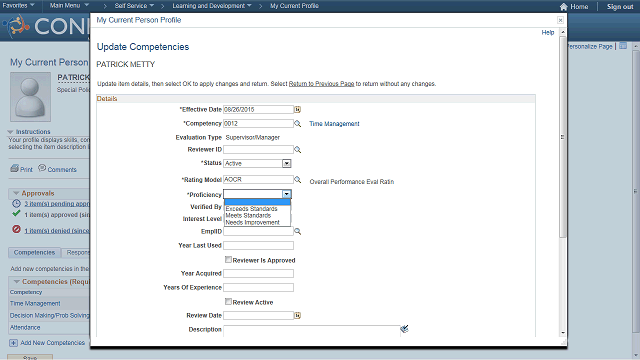This screenshot has height=360, width=640.
Task: Select Meets Standards proficiency option
Action: [x=248, y=215]
